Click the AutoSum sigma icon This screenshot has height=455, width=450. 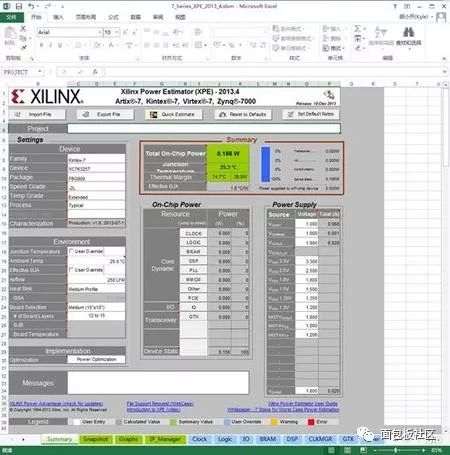pyautogui.click(x=357, y=29)
